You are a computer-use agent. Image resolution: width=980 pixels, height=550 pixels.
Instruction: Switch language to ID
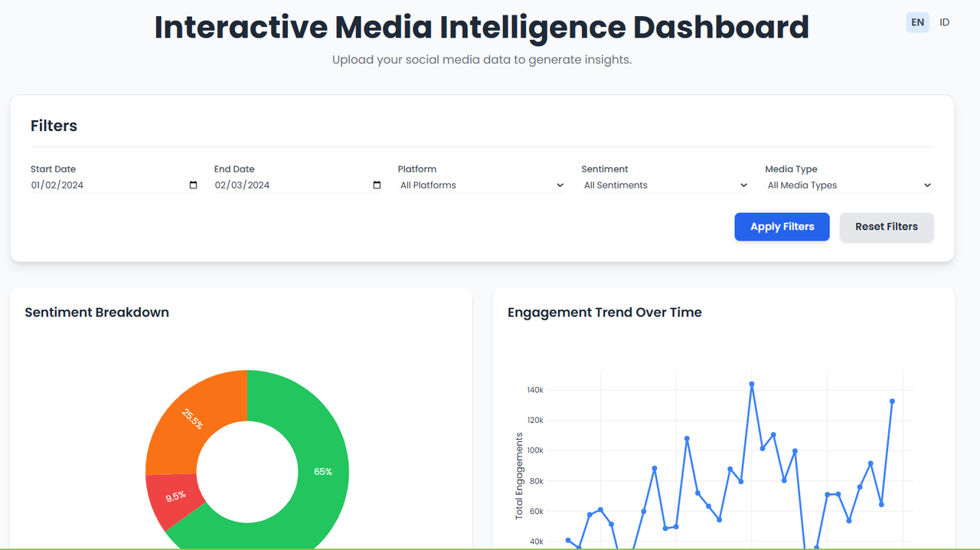945,22
